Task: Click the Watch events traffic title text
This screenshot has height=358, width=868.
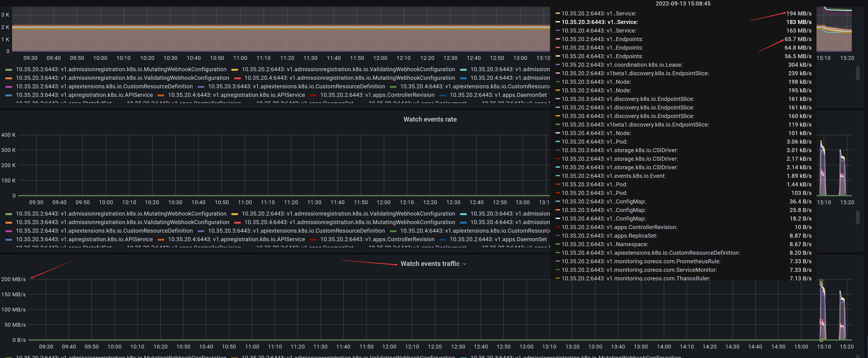Action: (430, 264)
